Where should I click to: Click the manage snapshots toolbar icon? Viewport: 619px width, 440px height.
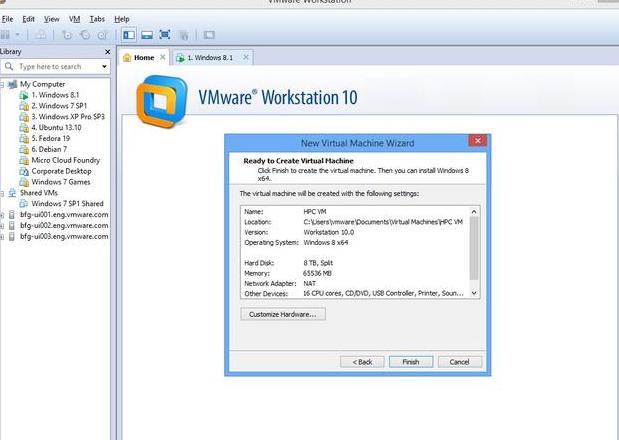pos(103,35)
